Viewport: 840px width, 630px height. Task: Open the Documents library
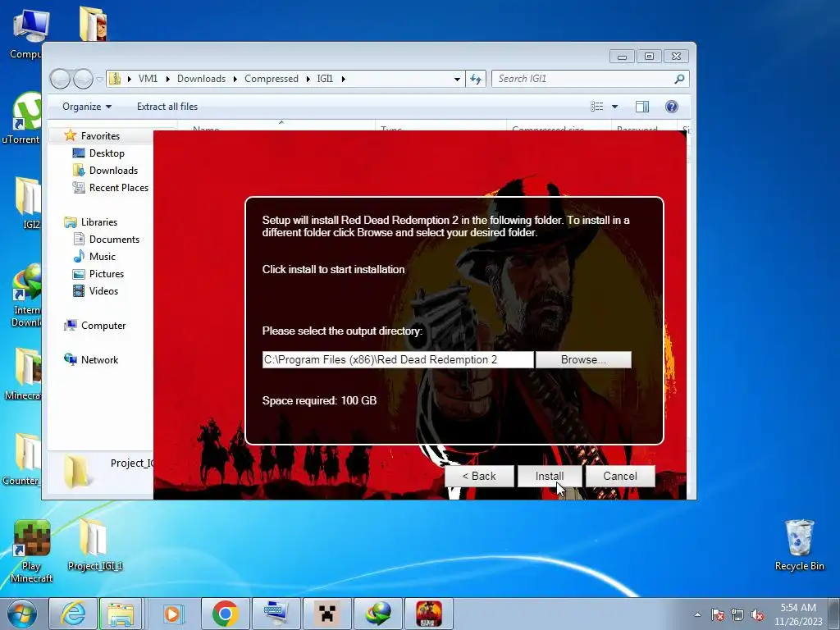point(114,240)
